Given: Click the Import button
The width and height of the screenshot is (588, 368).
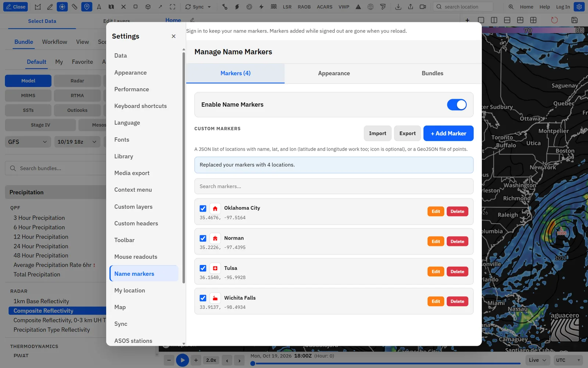Looking at the screenshot, I should tap(377, 133).
